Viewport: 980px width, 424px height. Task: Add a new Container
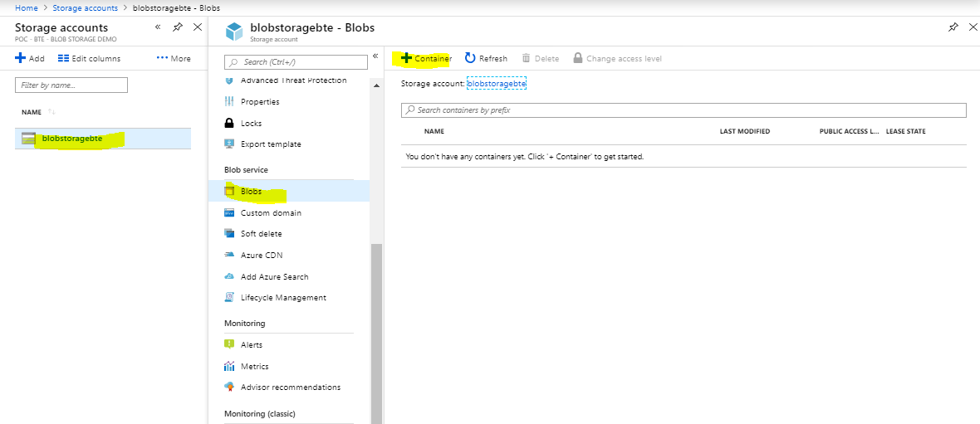pos(425,59)
